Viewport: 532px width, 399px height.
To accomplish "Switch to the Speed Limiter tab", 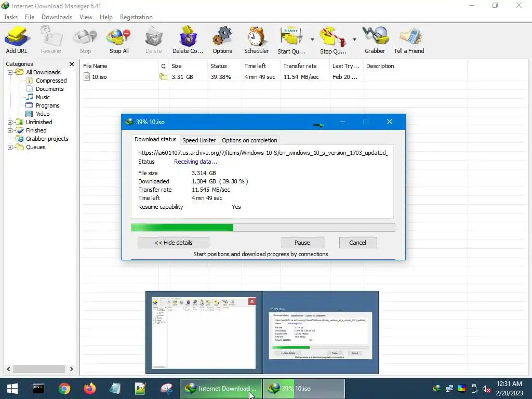I will [199, 140].
